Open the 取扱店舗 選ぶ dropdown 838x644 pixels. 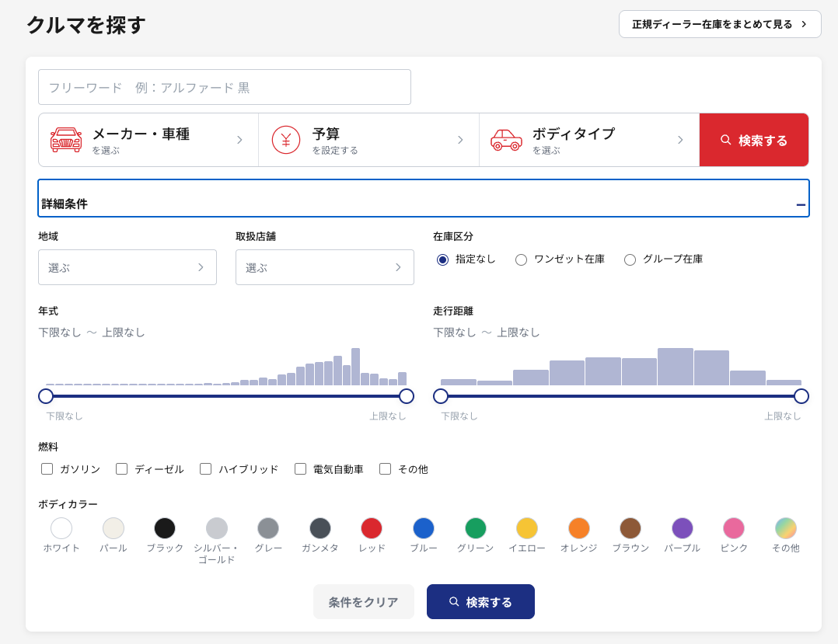click(325, 267)
